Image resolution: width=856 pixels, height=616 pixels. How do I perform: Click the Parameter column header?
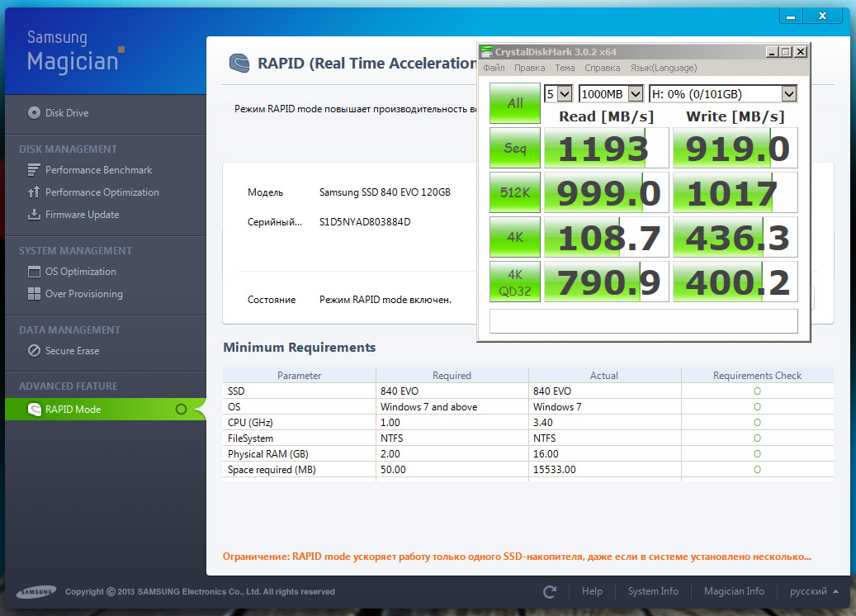[299, 375]
